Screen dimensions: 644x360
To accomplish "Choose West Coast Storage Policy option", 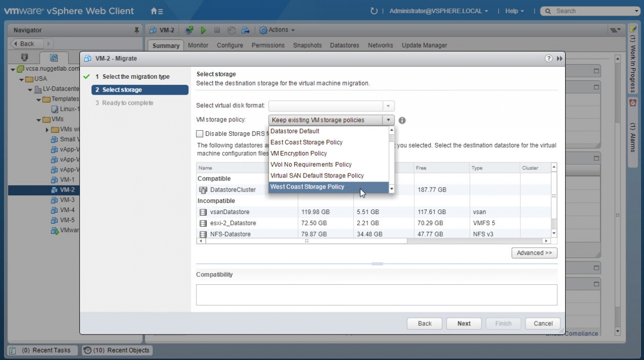I will point(307,187).
